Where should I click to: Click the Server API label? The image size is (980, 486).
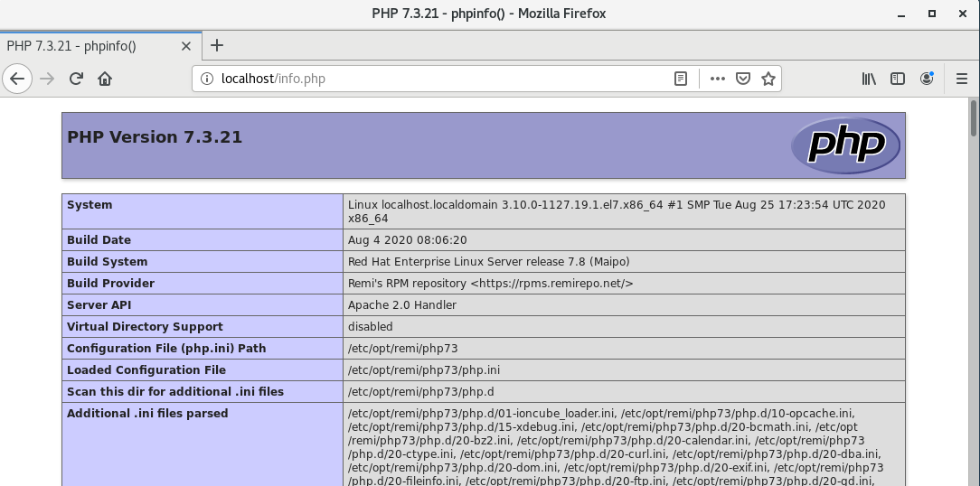click(99, 305)
